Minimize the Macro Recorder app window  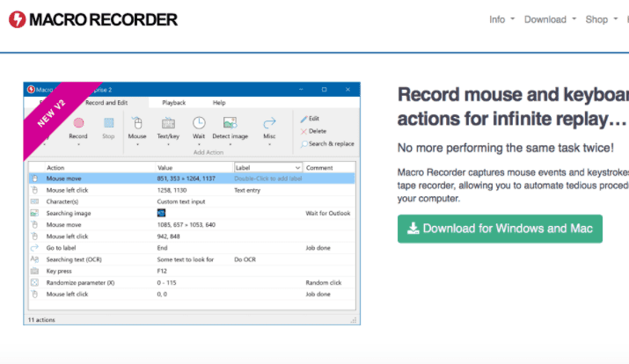tap(301, 90)
